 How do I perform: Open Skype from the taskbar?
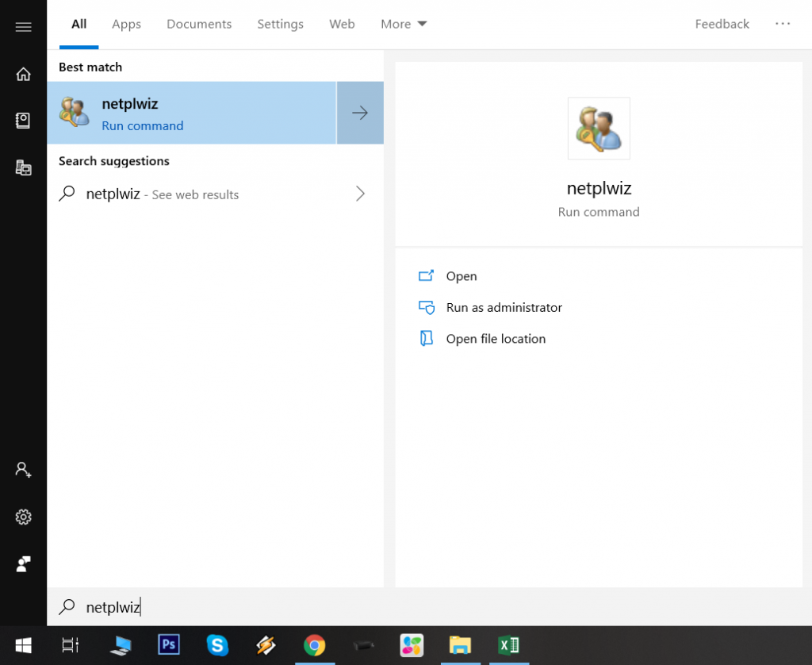pyautogui.click(x=217, y=644)
